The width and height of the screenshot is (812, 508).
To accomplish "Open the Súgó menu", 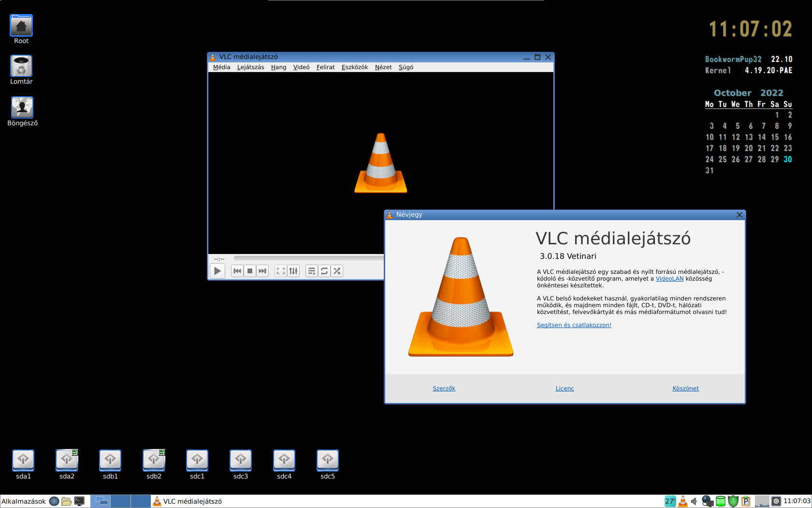I will [x=406, y=67].
